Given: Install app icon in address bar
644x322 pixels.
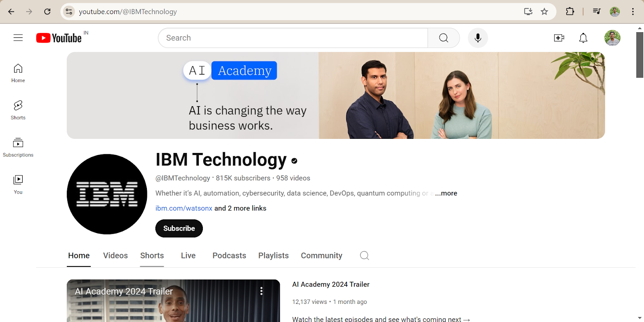Looking at the screenshot, I should click(x=528, y=12).
